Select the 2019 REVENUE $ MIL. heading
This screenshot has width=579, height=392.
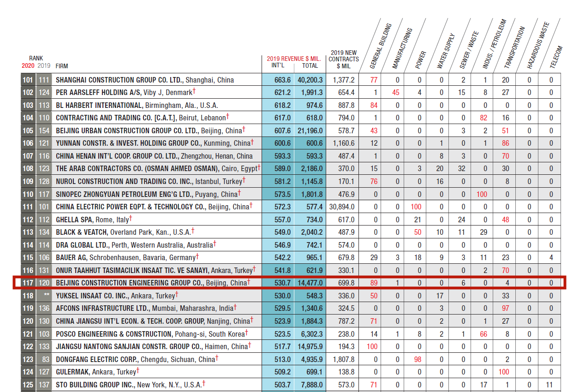click(x=293, y=59)
